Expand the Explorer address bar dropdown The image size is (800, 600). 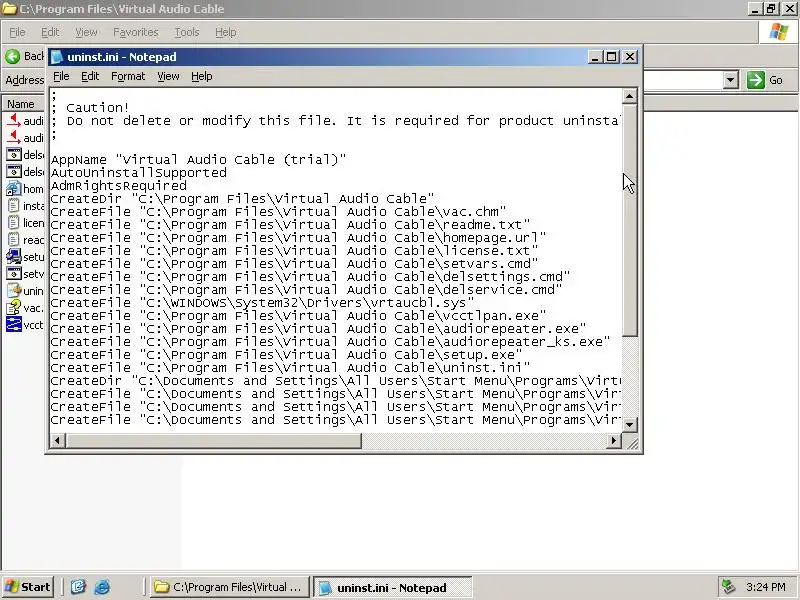(731, 80)
